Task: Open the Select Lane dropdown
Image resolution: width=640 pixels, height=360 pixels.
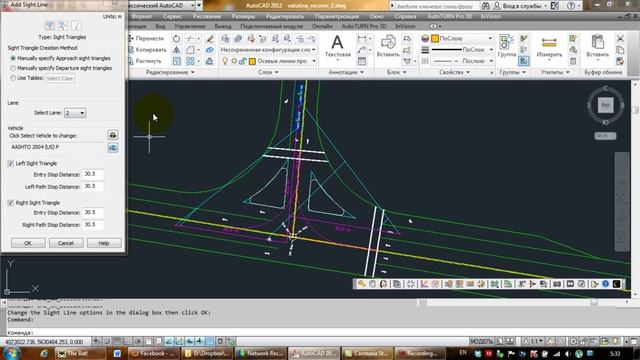Action: pyautogui.click(x=75, y=113)
